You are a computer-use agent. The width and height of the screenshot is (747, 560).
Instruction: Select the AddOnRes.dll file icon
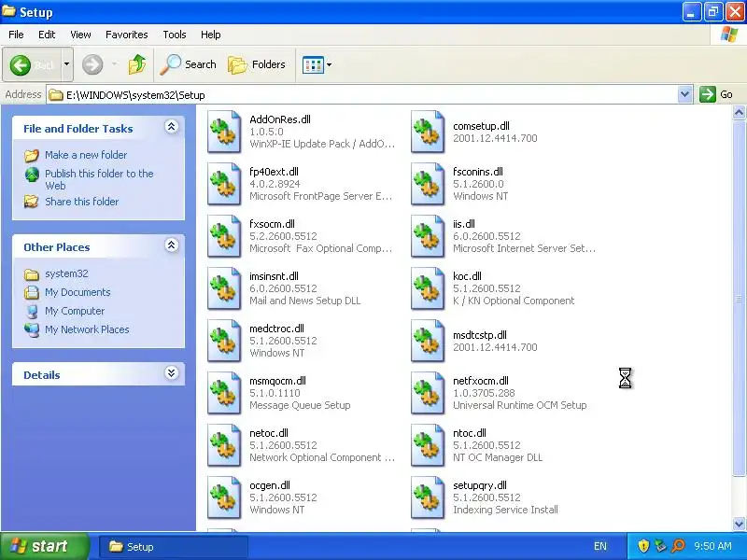tap(224, 132)
